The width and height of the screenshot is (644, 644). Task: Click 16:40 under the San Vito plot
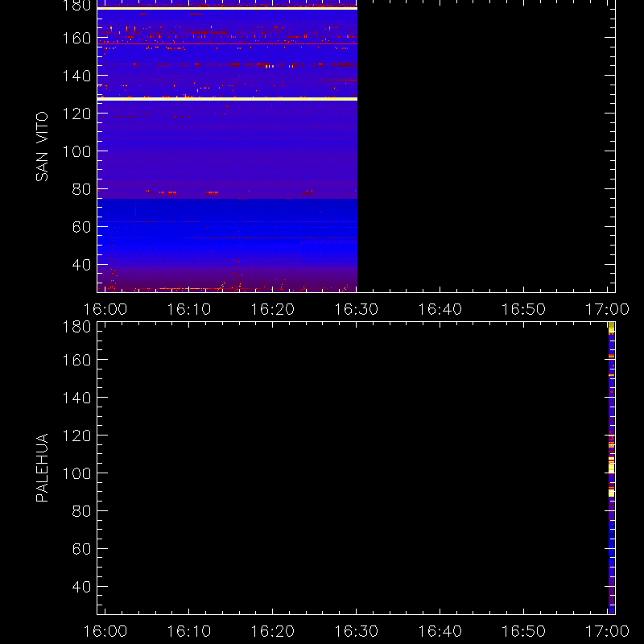point(440,309)
